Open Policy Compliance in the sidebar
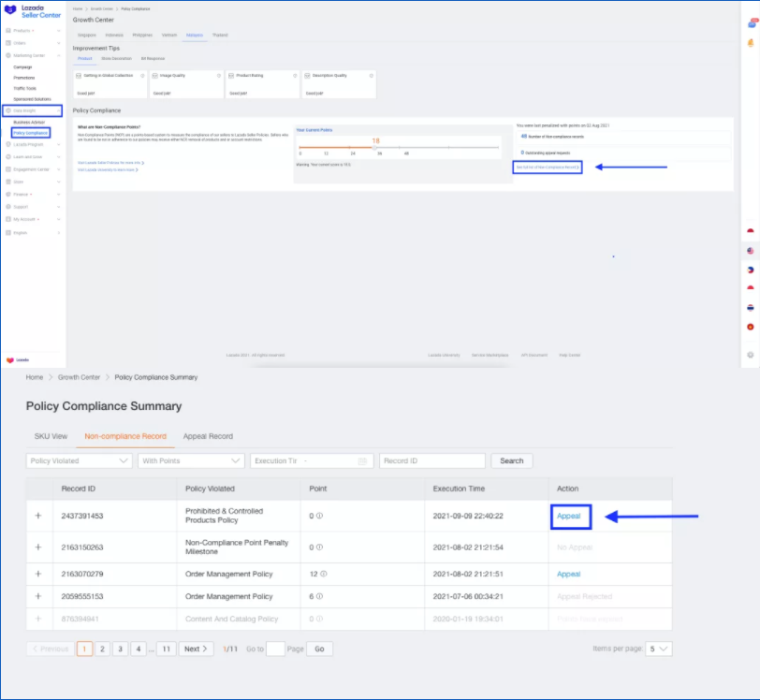 pos(31,133)
